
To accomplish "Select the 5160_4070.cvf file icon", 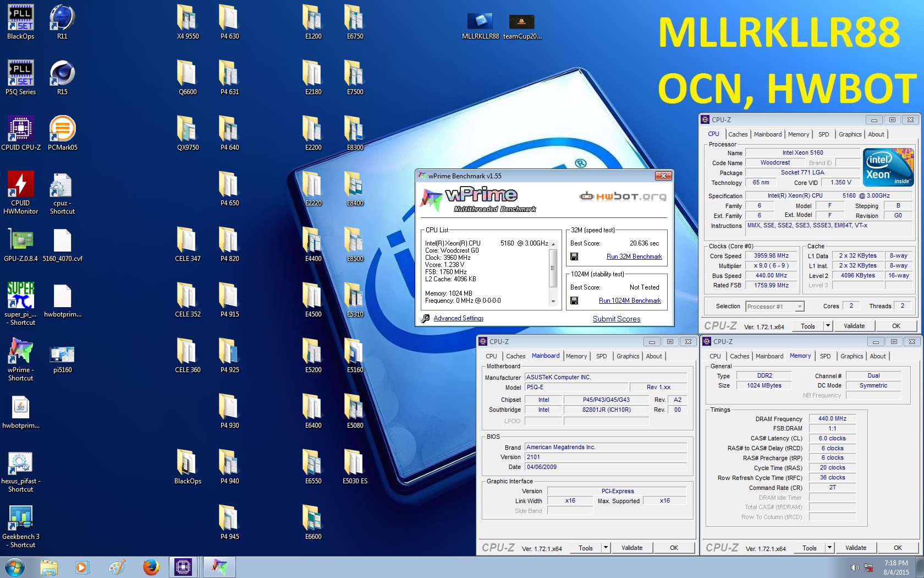I will (62, 240).
